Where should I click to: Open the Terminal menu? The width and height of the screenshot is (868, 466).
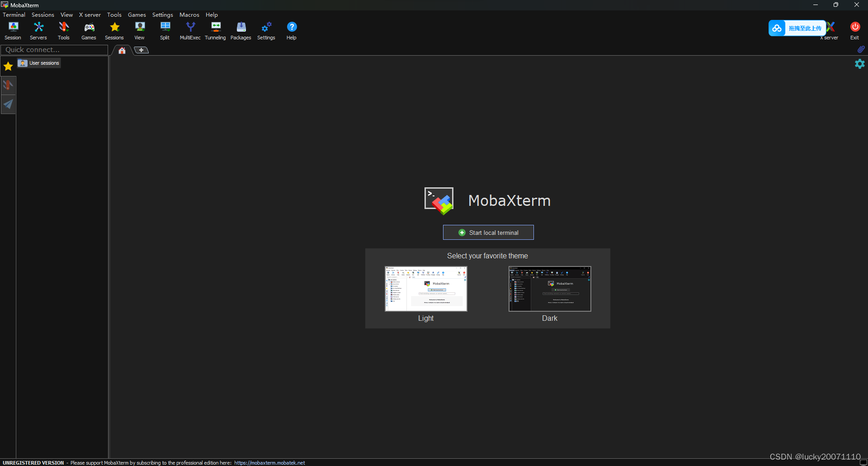coord(14,15)
